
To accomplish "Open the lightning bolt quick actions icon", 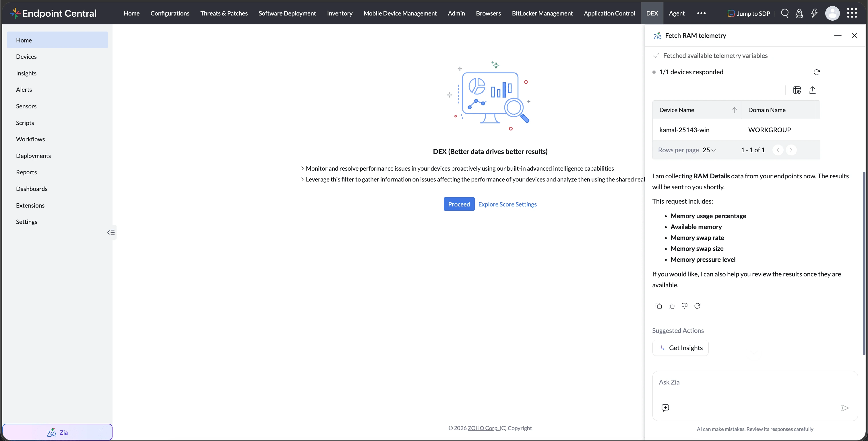I will click(x=814, y=13).
